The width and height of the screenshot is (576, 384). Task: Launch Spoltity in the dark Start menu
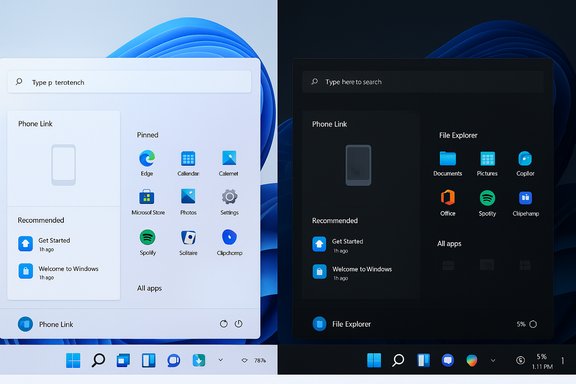(x=487, y=198)
